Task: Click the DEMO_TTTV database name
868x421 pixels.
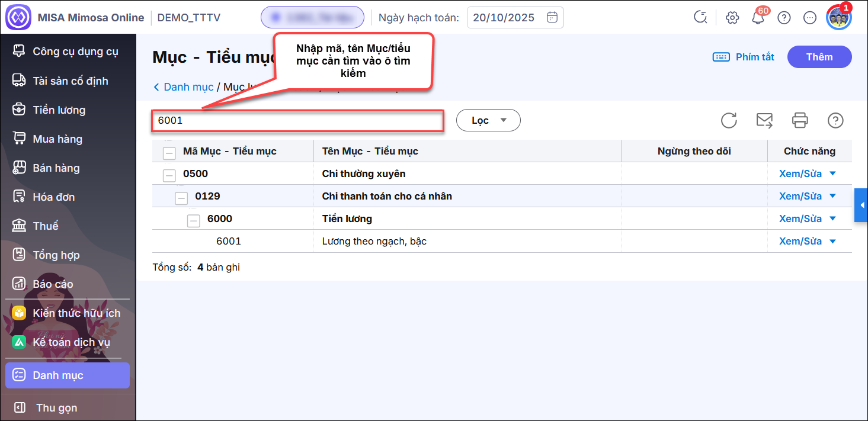Action: click(x=189, y=18)
